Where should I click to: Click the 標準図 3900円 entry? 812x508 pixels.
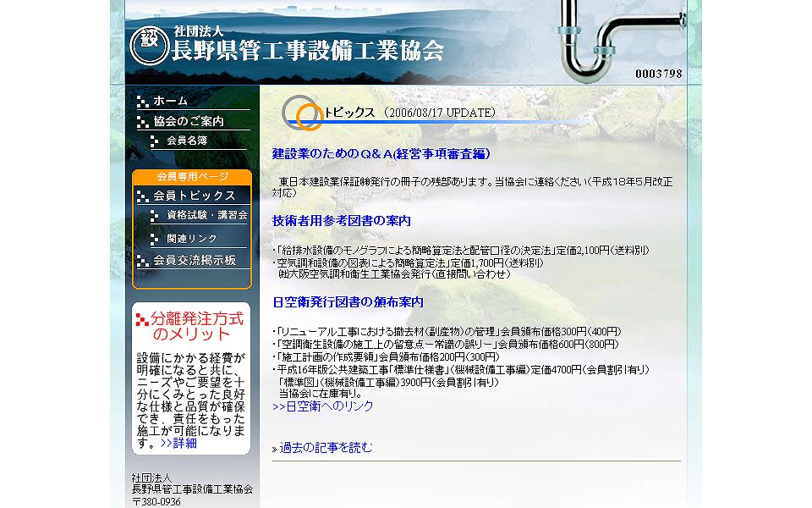(x=388, y=382)
